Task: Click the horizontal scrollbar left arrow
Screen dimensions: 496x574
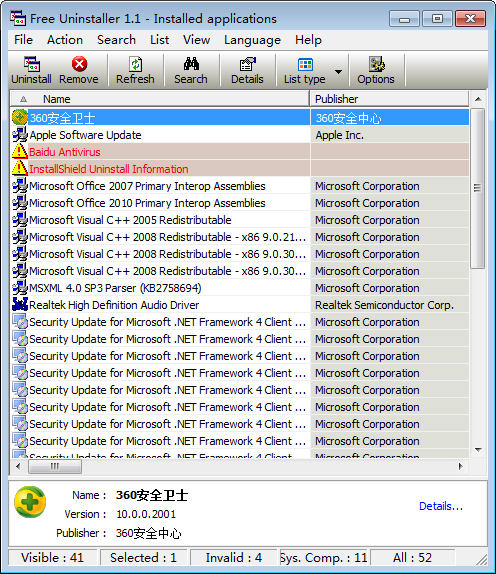Action: point(18,466)
